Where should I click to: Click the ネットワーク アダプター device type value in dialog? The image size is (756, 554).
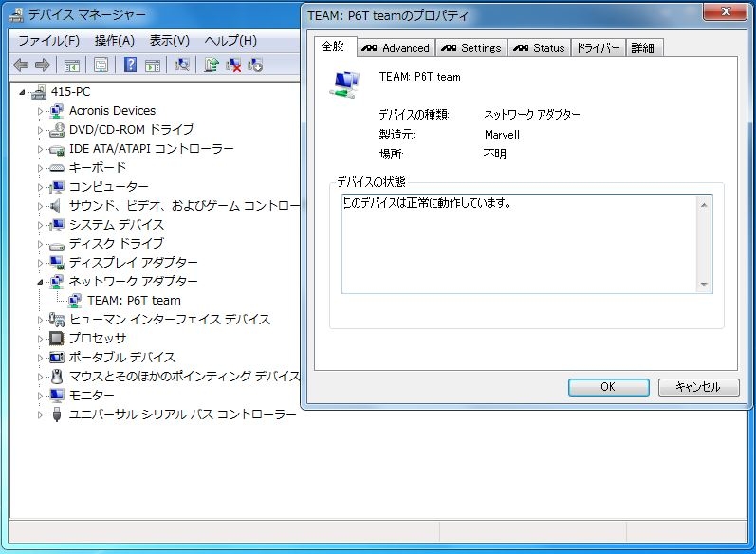coord(532,115)
